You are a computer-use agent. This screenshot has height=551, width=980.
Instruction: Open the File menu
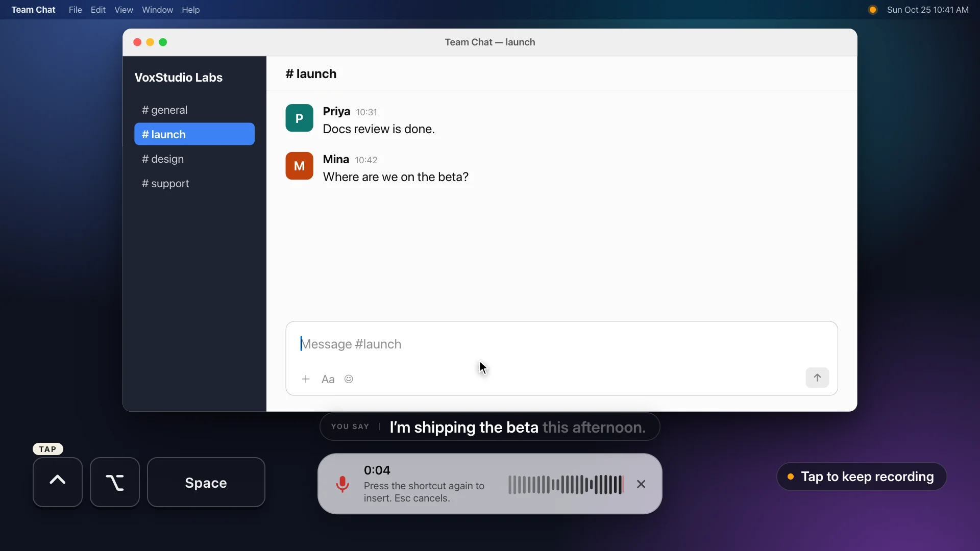[x=76, y=10]
